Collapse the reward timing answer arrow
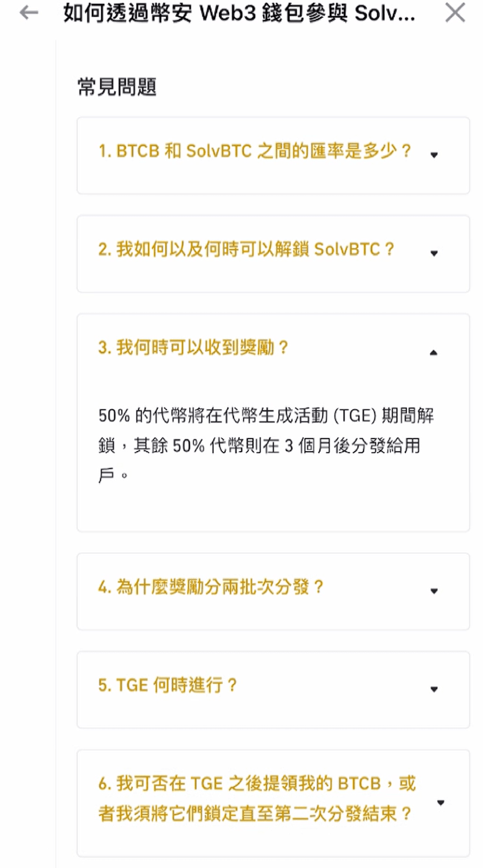Image resolution: width=483 pixels, height=868 pixels. (x=434, y=352)
